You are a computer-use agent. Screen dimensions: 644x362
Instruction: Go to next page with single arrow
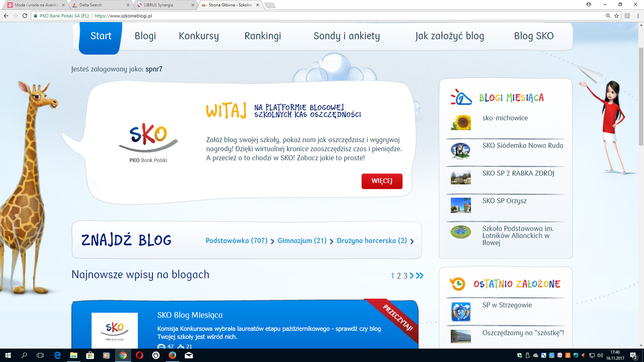412,275
